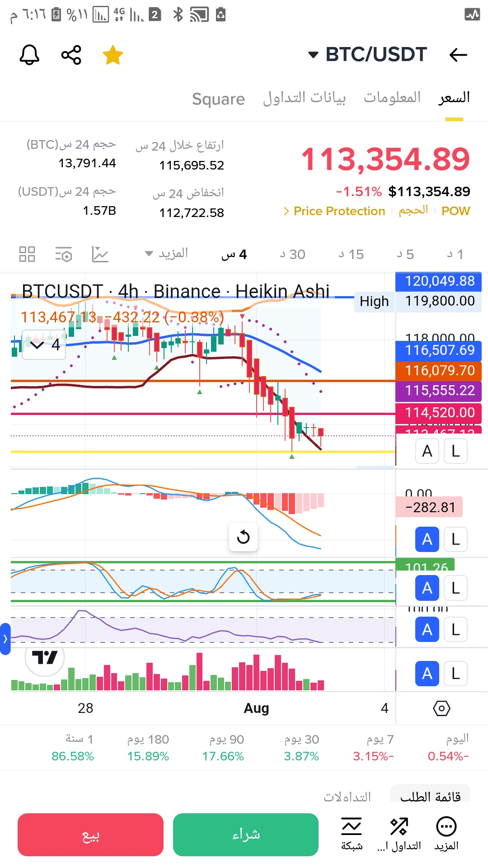Tap the الحجم tag link
This screenshot has width=488, height=868.
pos(413,211)
